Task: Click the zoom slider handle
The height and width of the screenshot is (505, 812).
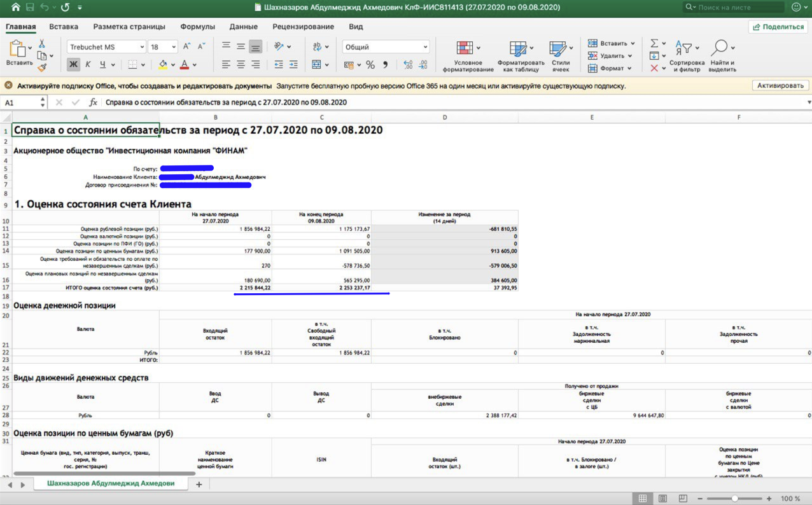Action: (x=735, y=499)
